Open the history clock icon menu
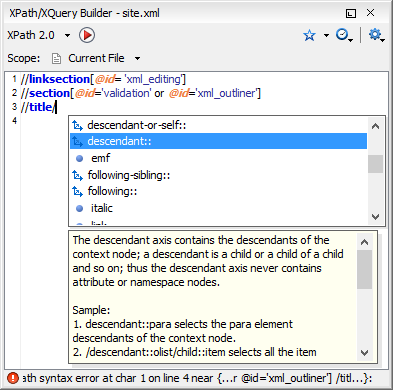This screenshot has width=393, height=390. pyautogui.click(x=343, y=35)
